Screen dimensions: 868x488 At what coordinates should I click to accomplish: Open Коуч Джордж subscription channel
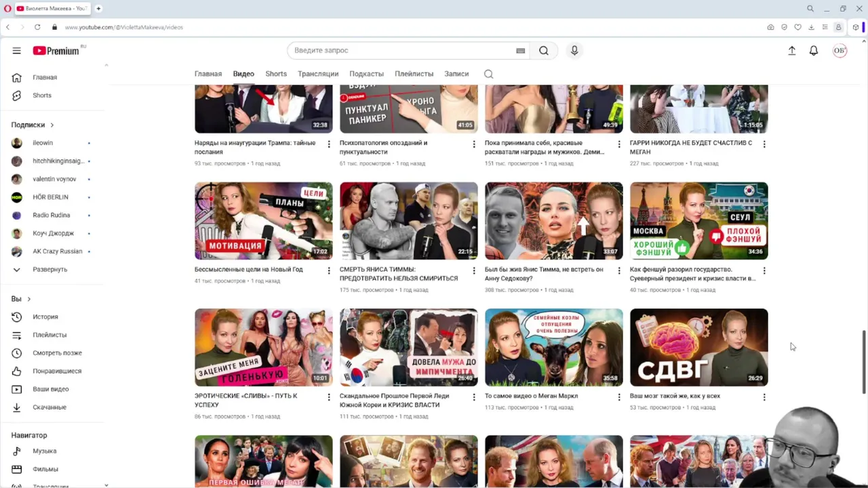(53, 233)
